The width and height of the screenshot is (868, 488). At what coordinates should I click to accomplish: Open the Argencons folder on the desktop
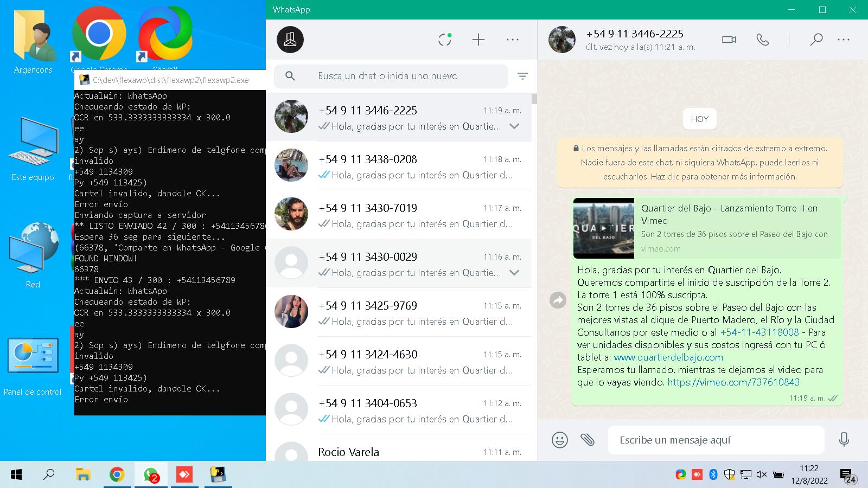point(33,41)
